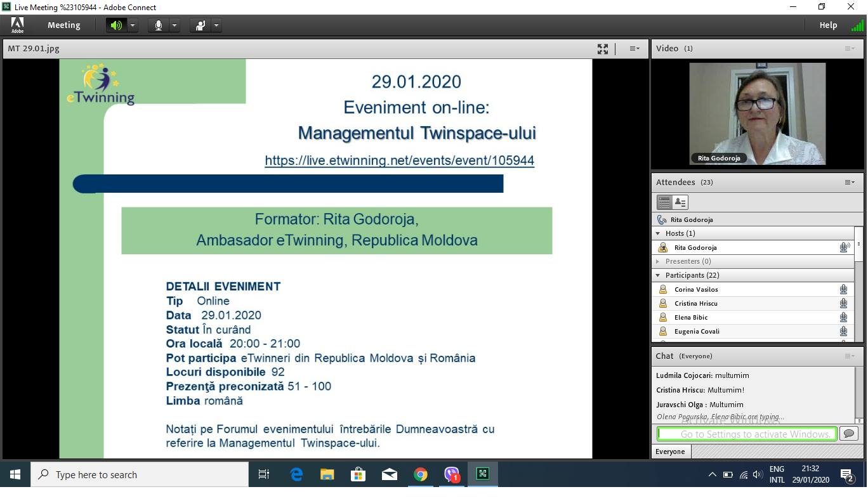
Task: Click the phone icon beside Rita Godoroja
Action: point(662,219)
